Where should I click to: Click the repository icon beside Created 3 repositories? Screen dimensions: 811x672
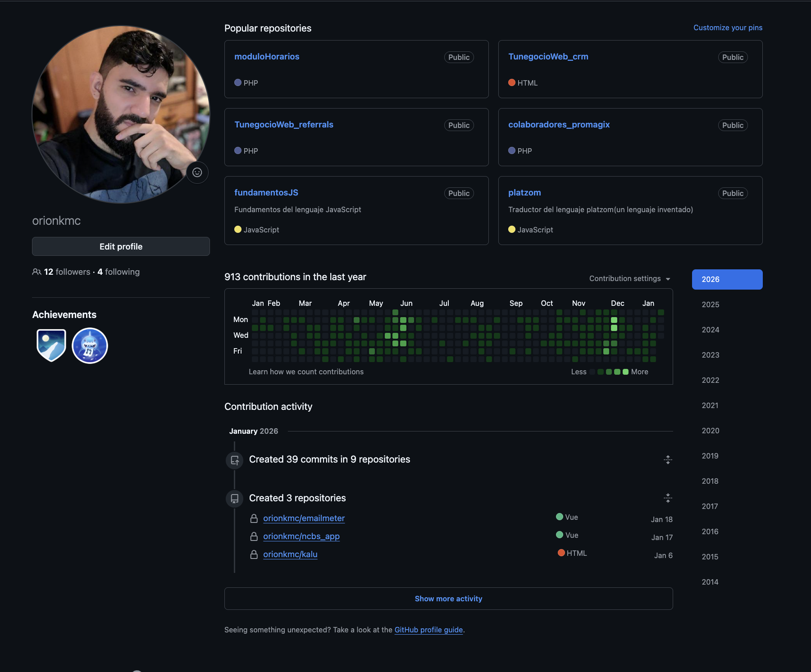click(234, 499)
